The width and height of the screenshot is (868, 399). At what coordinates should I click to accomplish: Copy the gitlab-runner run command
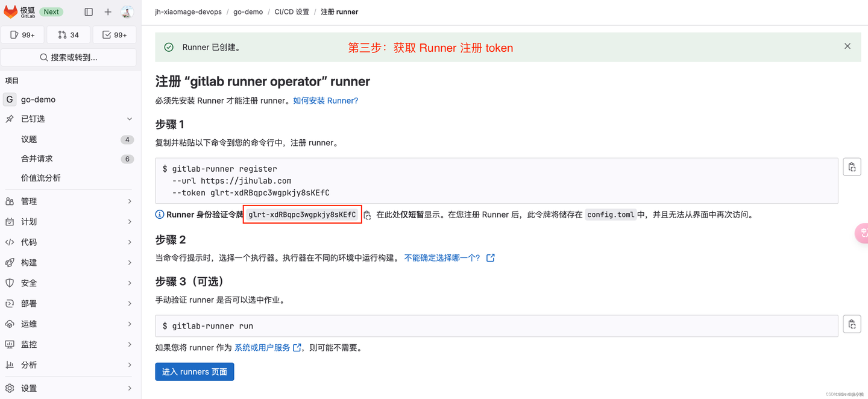(852, 324)
